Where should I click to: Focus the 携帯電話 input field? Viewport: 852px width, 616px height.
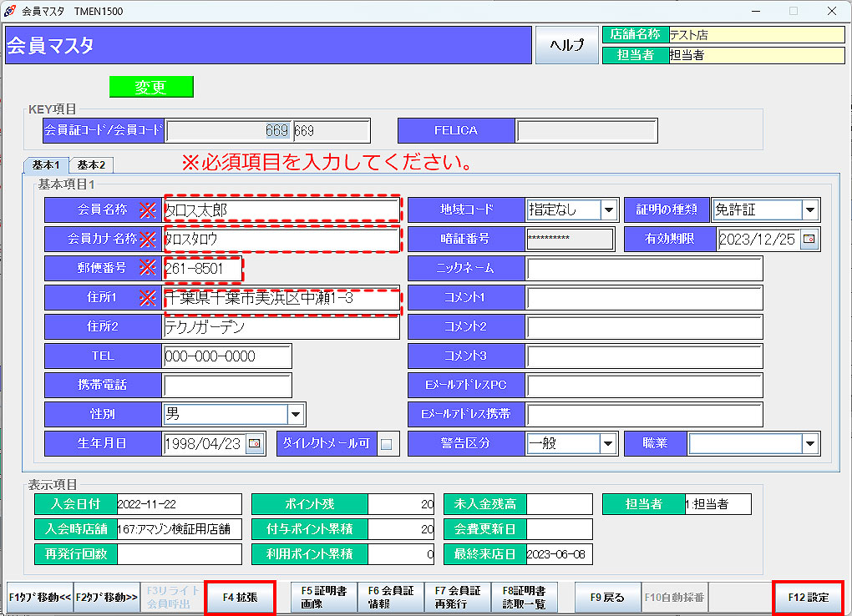(x=227, y=385)
